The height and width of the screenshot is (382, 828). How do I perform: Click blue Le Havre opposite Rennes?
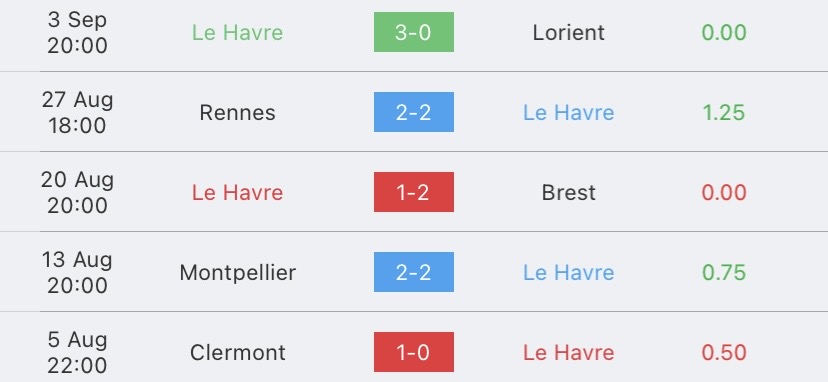click(x=569, y=113)
